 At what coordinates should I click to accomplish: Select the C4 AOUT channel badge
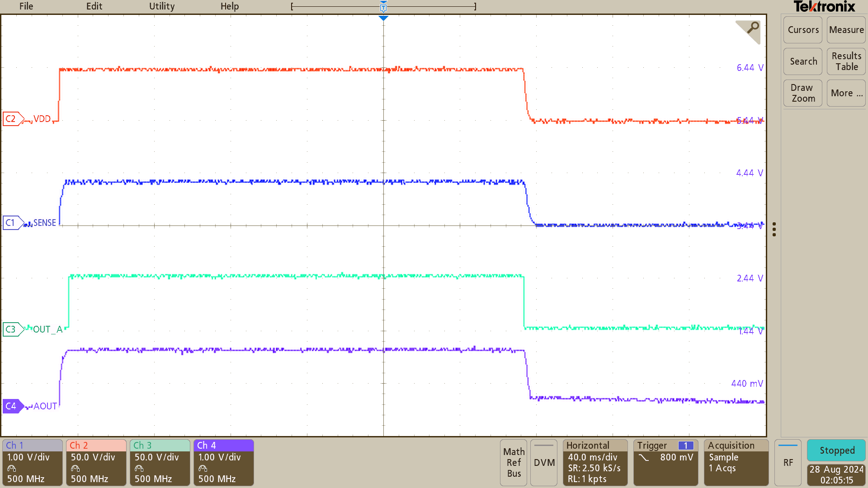[x=12, y=406]
